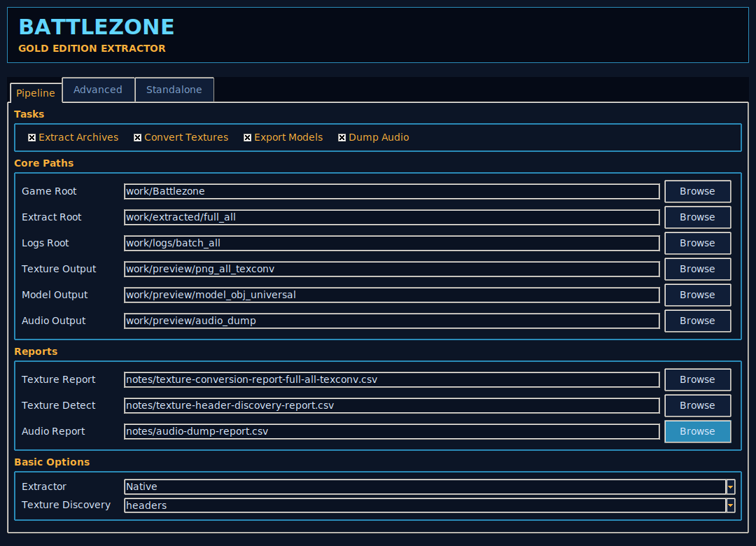Click the Logs Root path field
Image resolution: width=756 pixels, height=546 pixels.
point(391,243)
